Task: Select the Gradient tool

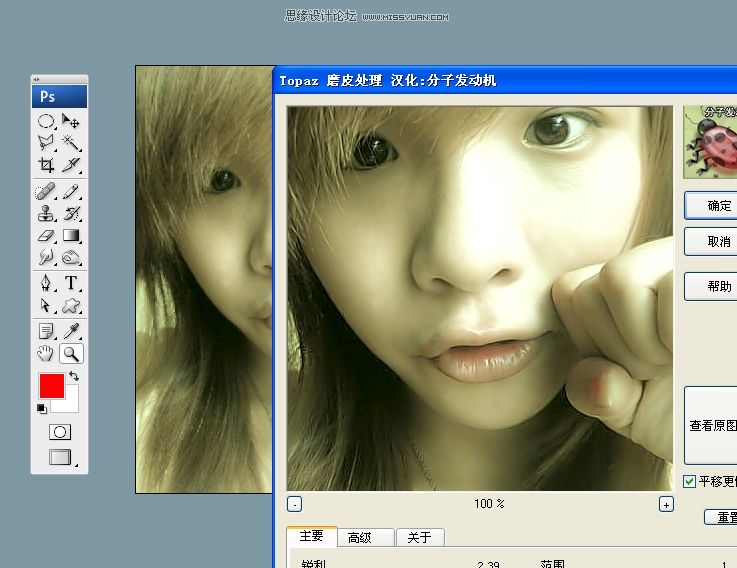Action: tap(71, 235)
